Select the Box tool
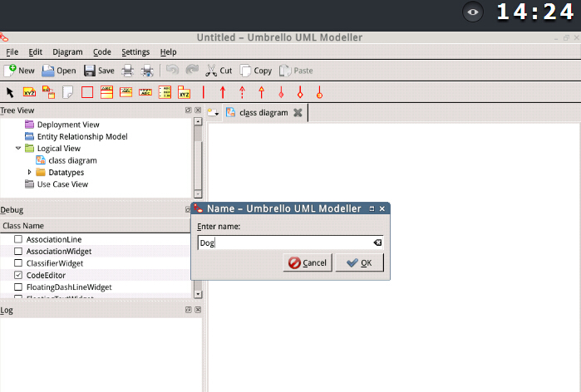Screen dimensions: 581x392 point(87,92)
